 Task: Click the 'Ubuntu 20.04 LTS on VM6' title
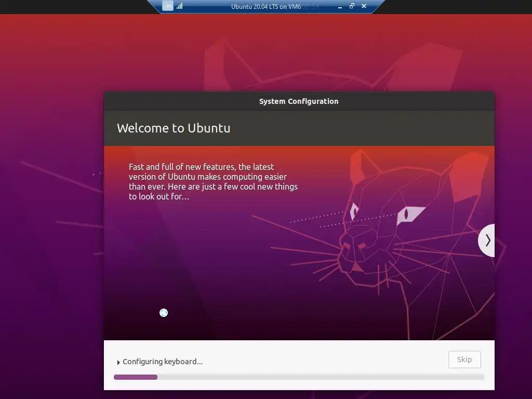point(266,6)
